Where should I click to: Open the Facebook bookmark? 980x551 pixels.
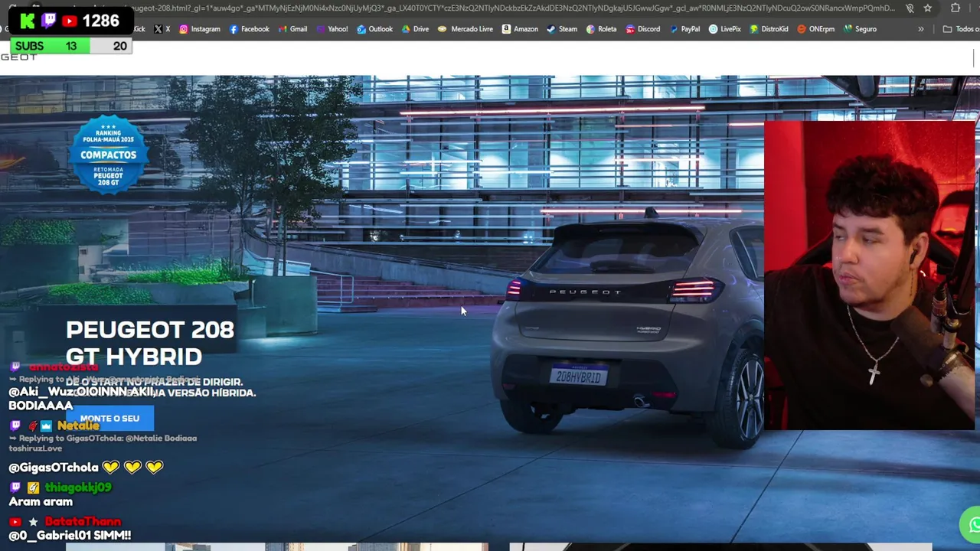tap(249, 29)
